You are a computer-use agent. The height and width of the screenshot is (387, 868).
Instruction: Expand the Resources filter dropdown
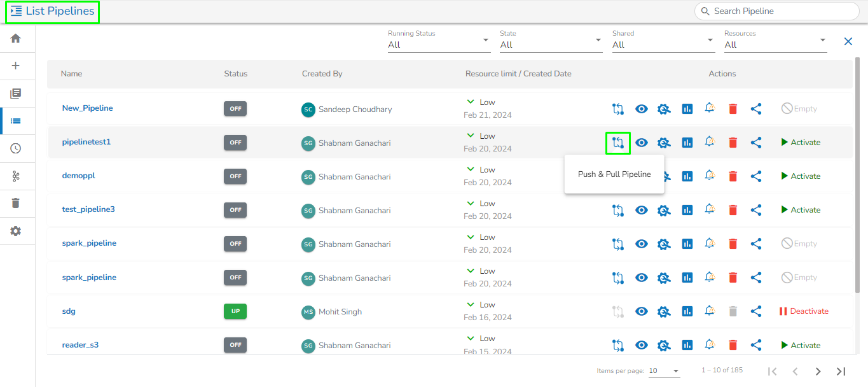point(775,45)
